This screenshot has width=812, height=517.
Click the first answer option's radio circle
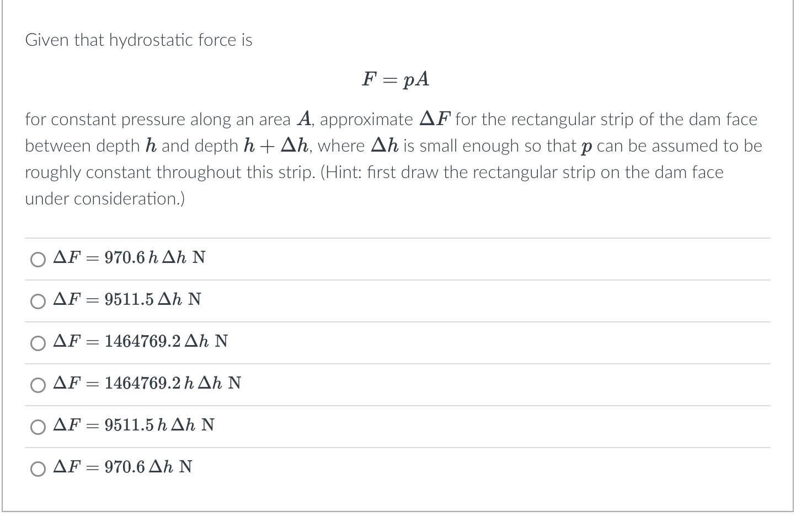click(38, 258)
